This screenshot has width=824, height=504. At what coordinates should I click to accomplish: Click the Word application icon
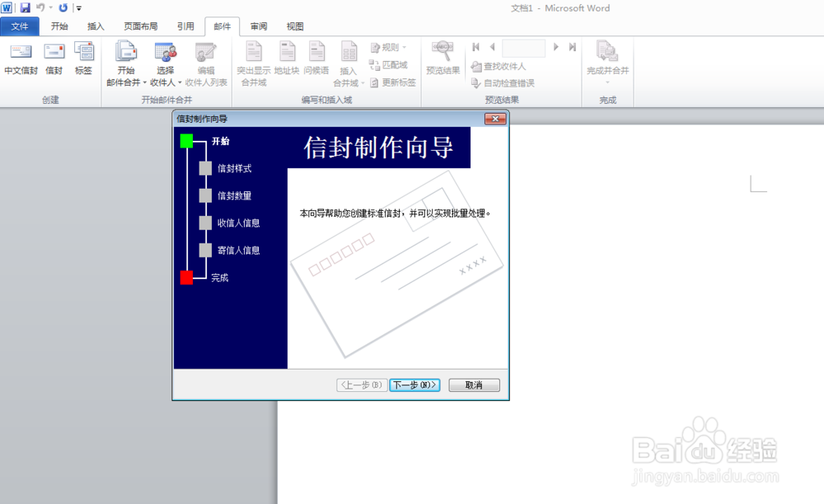tap(7, 8)
